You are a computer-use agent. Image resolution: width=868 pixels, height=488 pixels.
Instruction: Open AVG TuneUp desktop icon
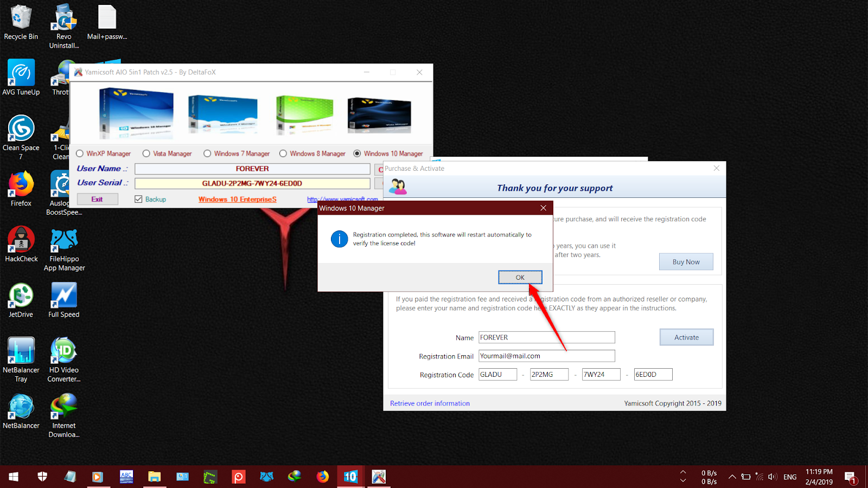tap(21, 78)
